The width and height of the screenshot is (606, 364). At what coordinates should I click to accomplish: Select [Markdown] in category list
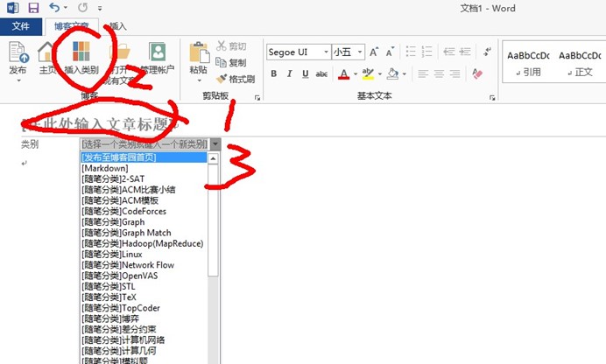[x=144, y=168]
